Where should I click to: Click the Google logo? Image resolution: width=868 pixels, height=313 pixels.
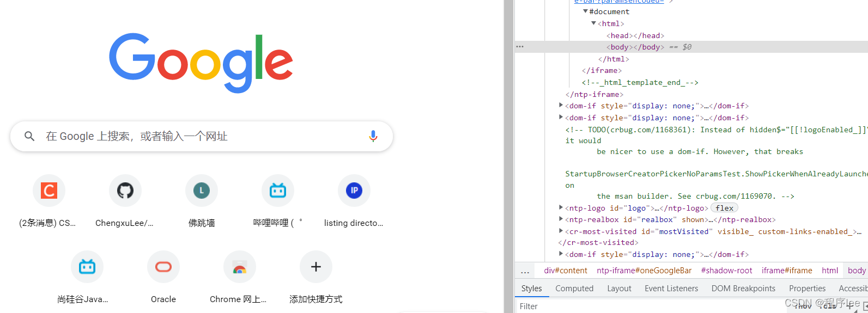pyautogui.click(x=201, y=63)
